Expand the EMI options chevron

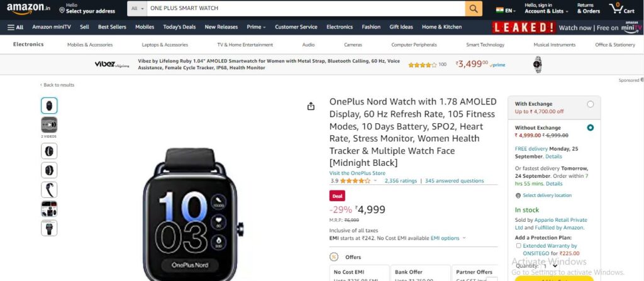[x=465, y=238]
